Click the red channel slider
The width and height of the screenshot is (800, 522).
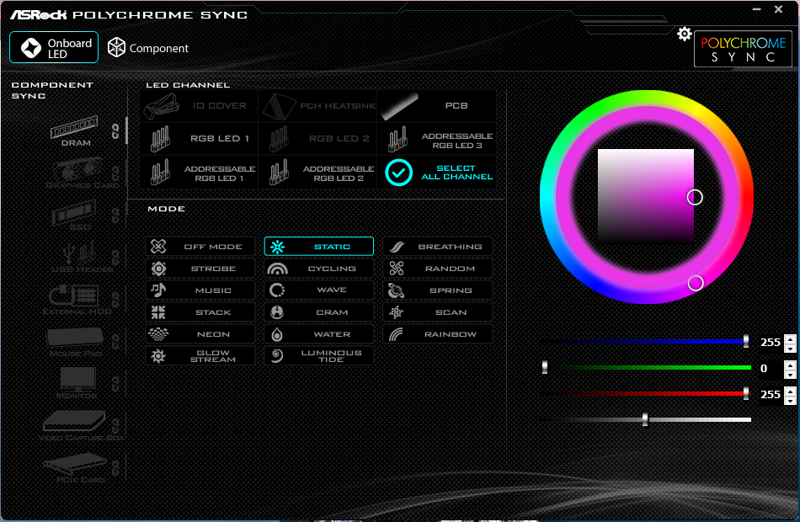[x=646, y=393]
